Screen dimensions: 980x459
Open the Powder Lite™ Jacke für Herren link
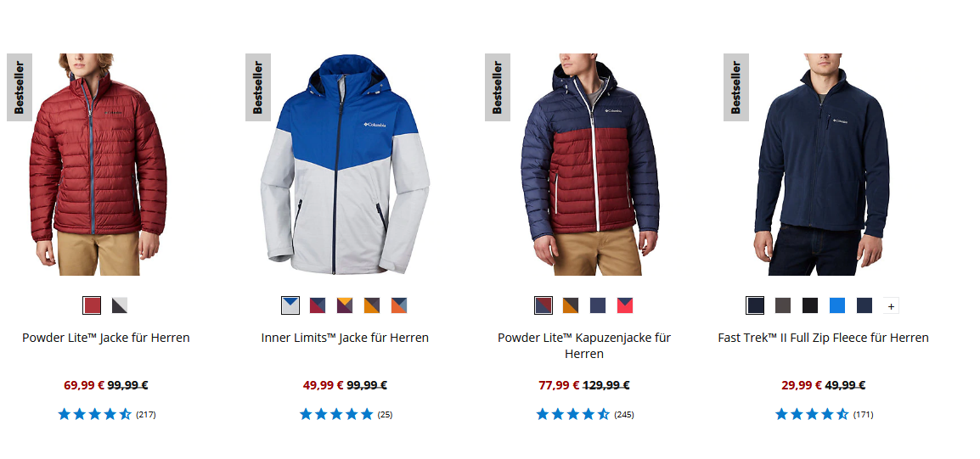point(105,338)
